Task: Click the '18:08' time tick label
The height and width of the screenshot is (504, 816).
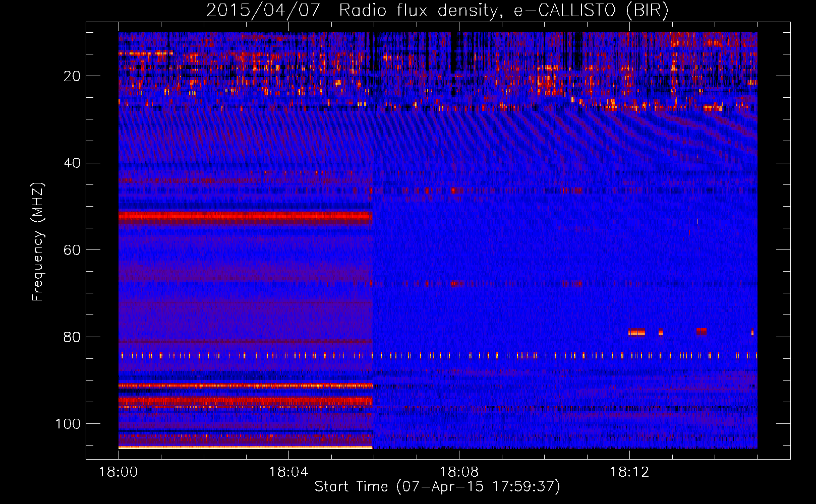Action: click(x=459, y=472)
